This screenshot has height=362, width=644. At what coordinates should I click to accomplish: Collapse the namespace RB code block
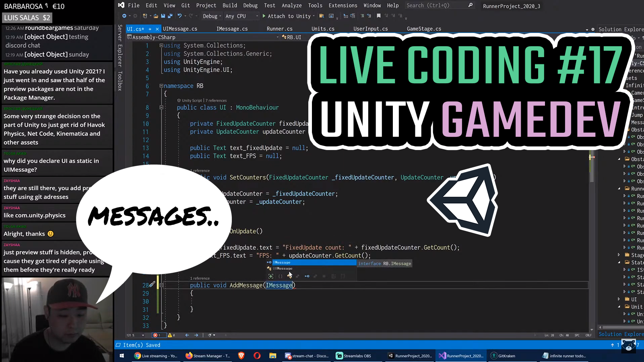161,86
